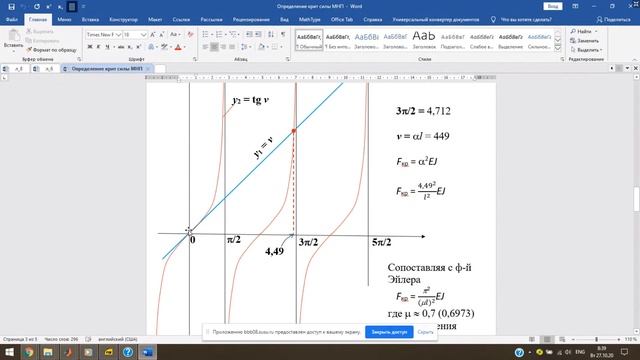Increase font size with the grow-font icon
The image size is (640, 360).
tap(153, 35)
